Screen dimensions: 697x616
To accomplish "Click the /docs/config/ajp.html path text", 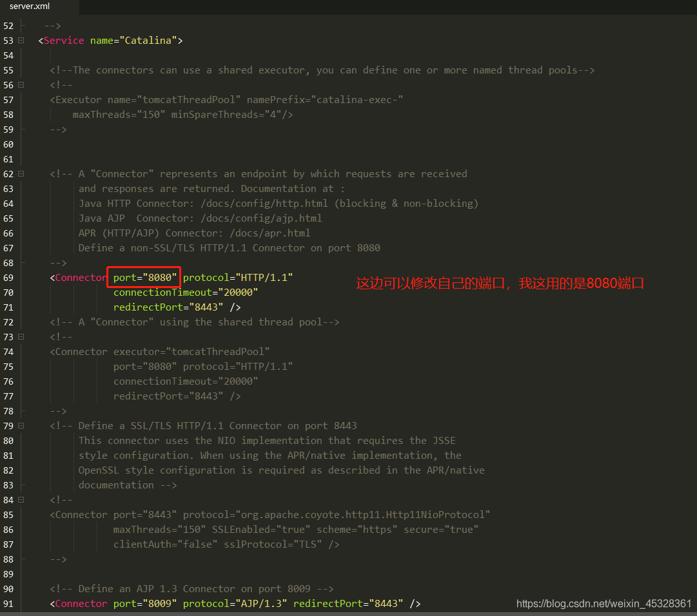I will pyautogui.click(x=261, y=218).
